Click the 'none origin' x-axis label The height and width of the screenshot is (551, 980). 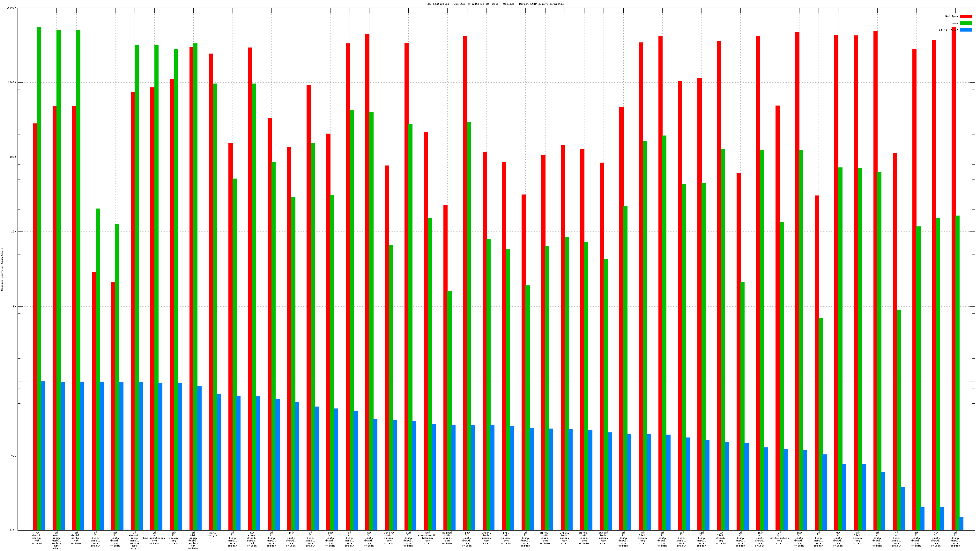pyautogui.click(x=213, y=534)
